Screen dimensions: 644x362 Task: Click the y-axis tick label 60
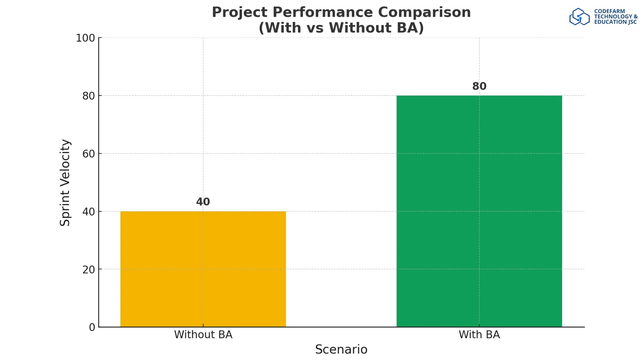tap(89, 154)
